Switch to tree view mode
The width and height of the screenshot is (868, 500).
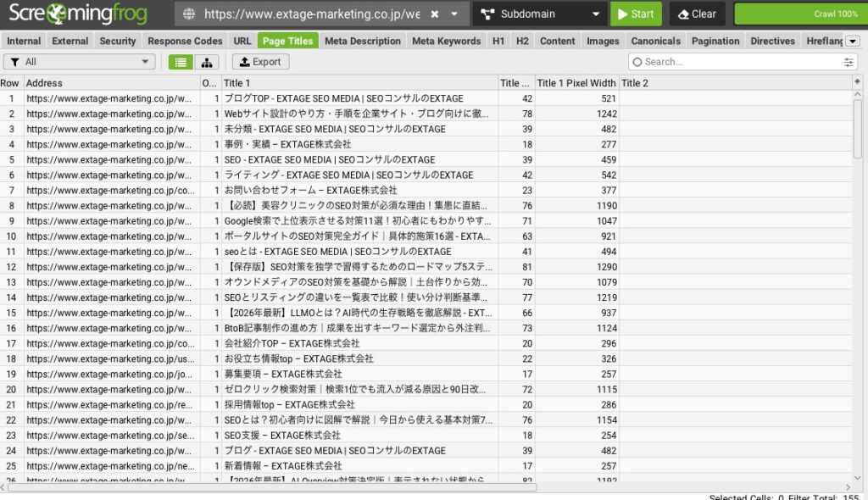(206, 62)
